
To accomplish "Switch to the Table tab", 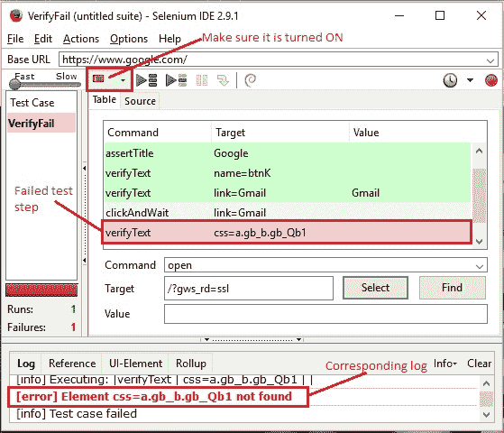I will tap(105, 99).
